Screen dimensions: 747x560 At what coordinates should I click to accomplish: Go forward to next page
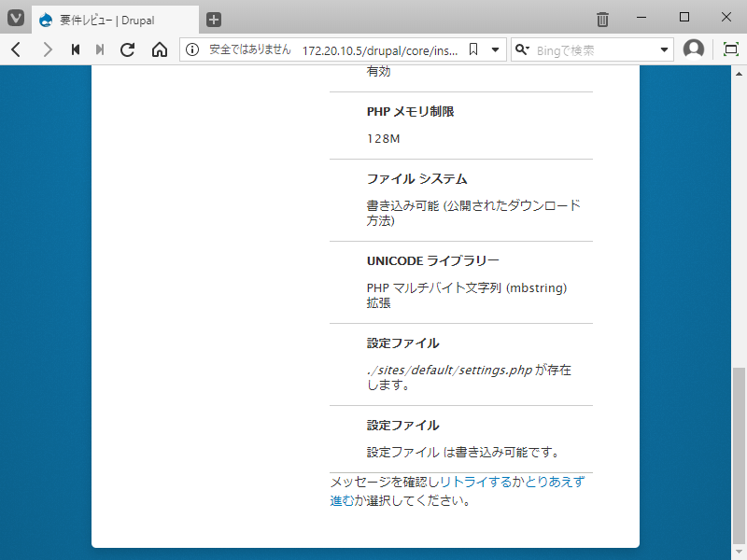[48, 49]
